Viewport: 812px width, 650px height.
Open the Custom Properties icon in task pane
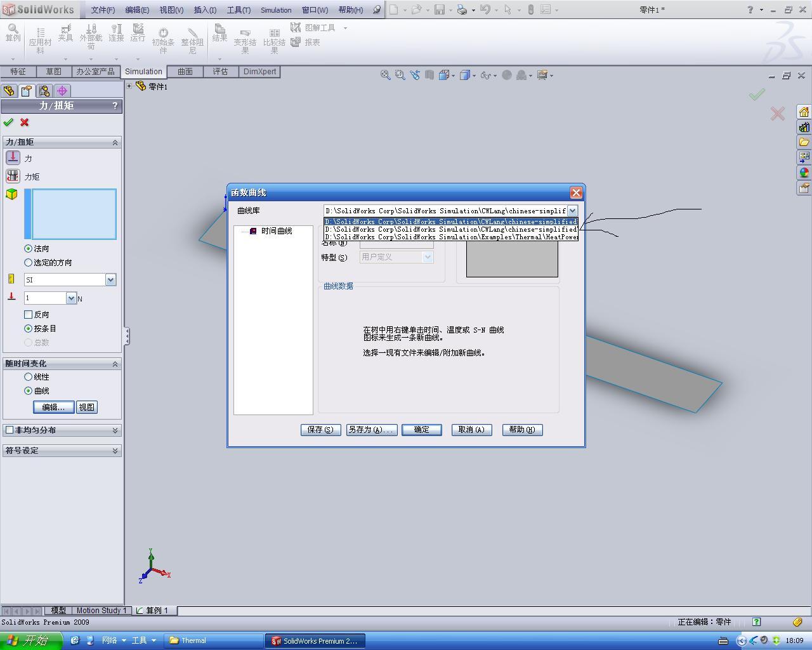coord(804,188)
